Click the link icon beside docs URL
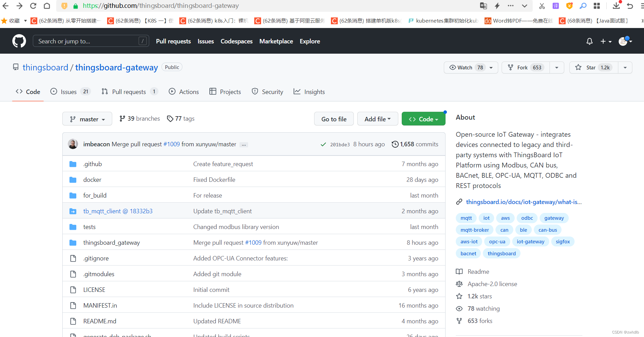 (459, 202)
